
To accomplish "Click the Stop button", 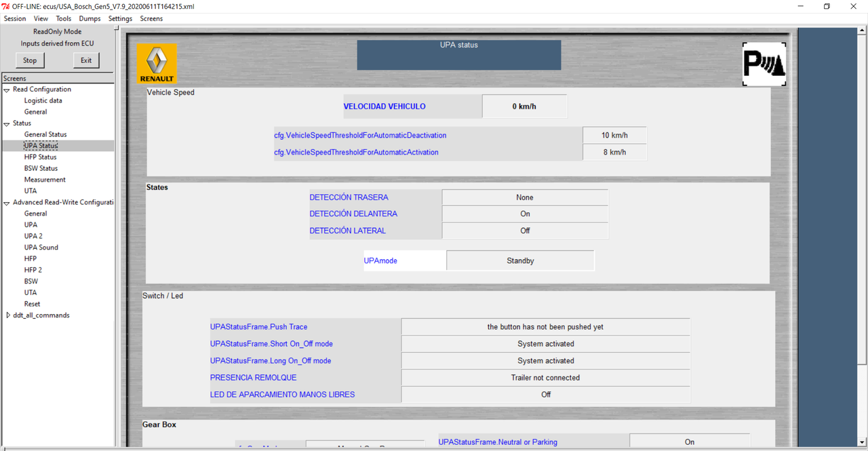I will tap(30, 60).
